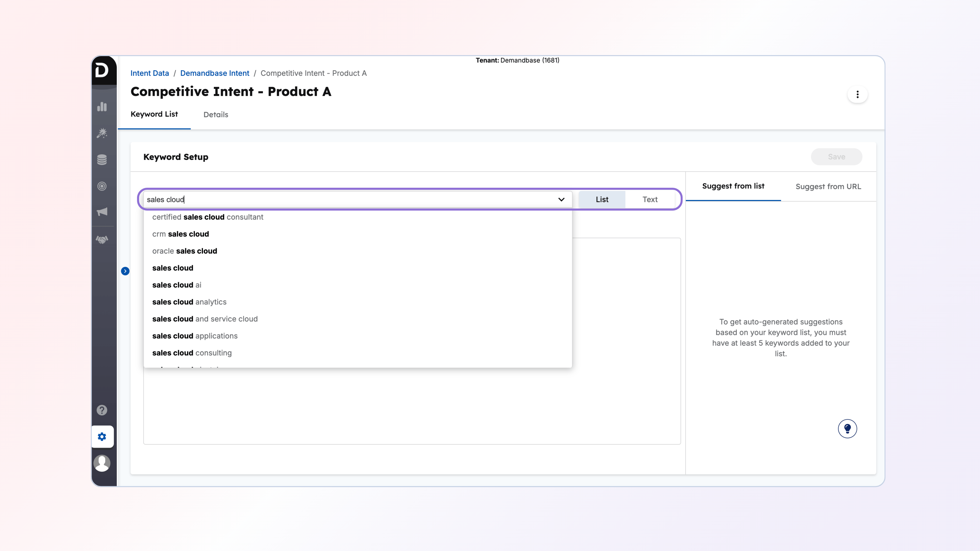Image resolution: width=980 pixels, height=551 pixels.
Task: Open the analytics bar chart sidebar icon
Action: [102, 107]
